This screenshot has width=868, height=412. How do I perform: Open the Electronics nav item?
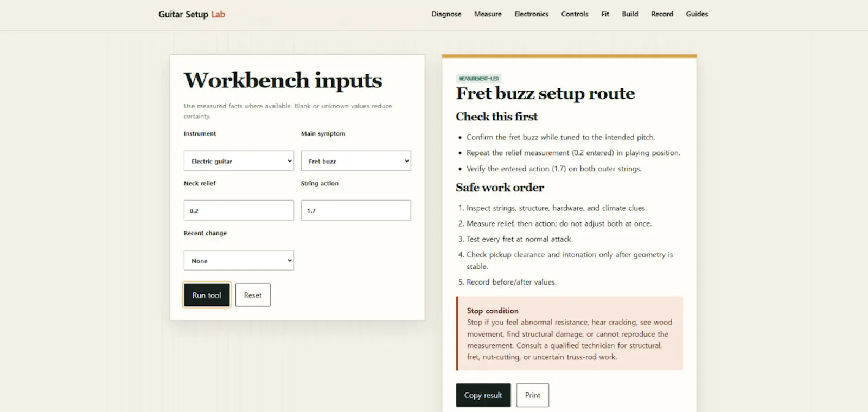pyautogui.click(x=531, y=14)
